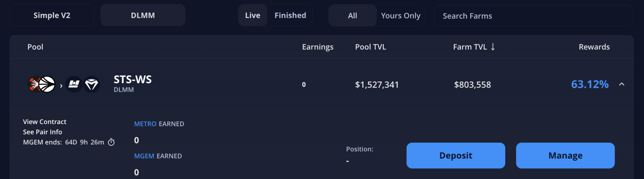Collapse the STS-WS farm row
Viewport: 644px width, 179px height.
622,84
